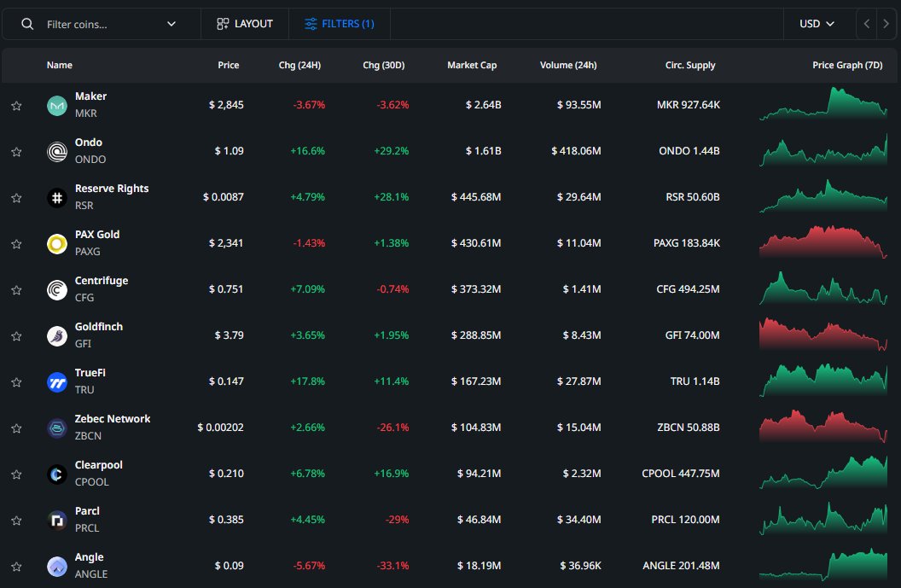Open the Centrifuge coin link

(x=102, y=280)
